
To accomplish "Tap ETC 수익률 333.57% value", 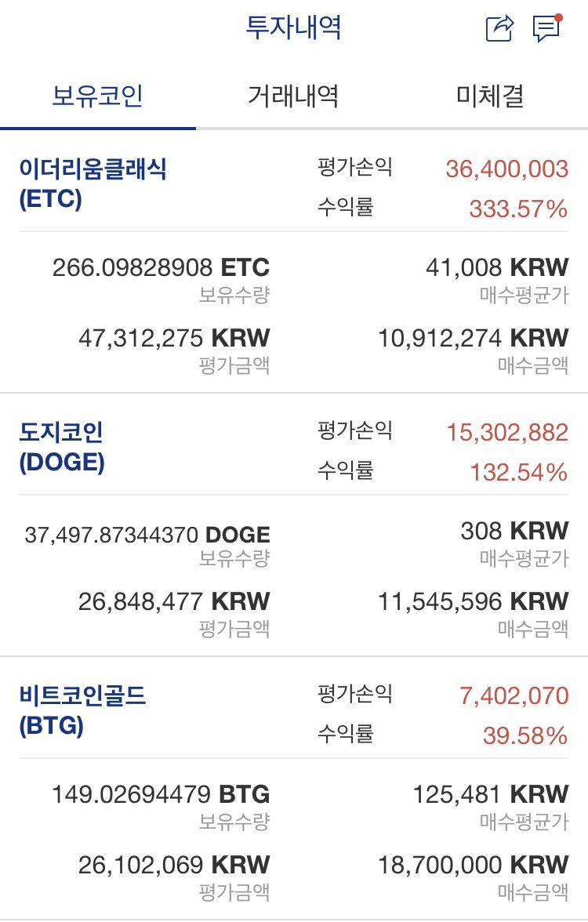I will (x=517, y=209).
